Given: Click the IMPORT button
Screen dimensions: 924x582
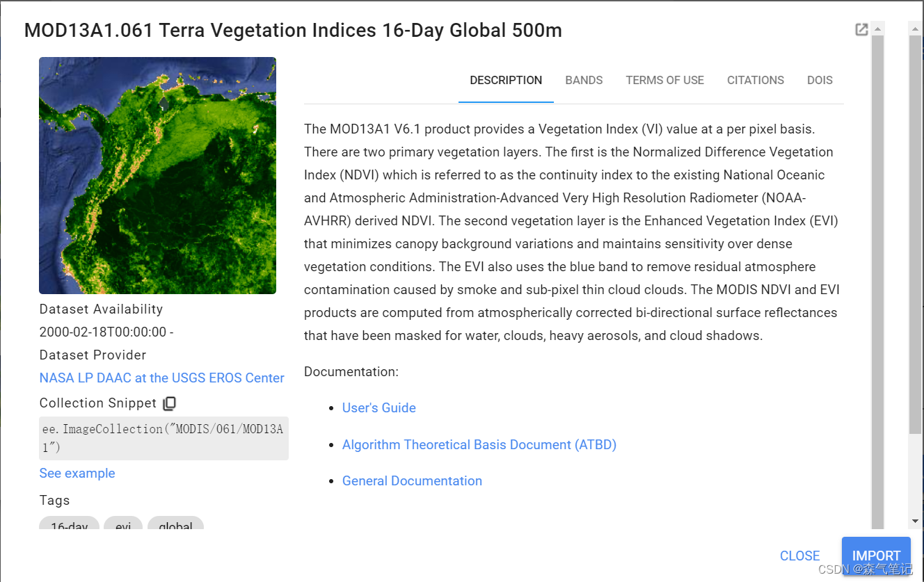Looking at the screenshot, I should pyautogui.click(x=876, y=555).
